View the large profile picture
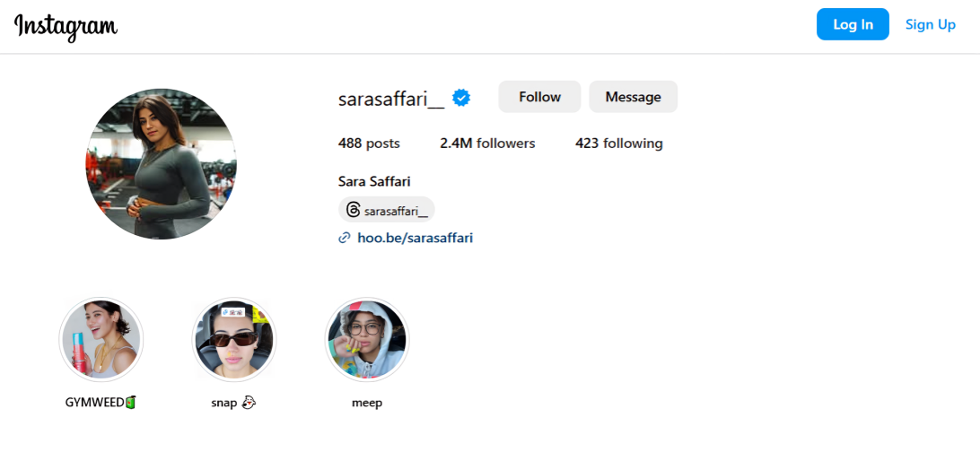 tap(162, 163)
